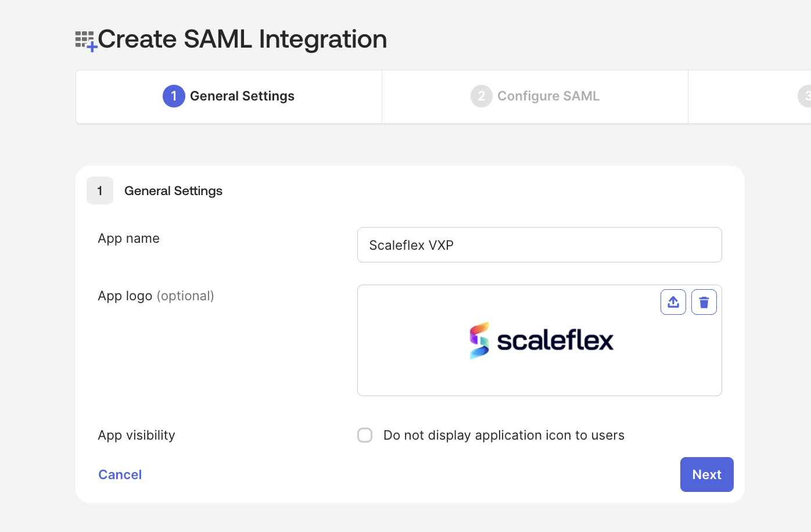811x532 pixels.
Task: Upload a new app logo image
Action: point(673,302)
